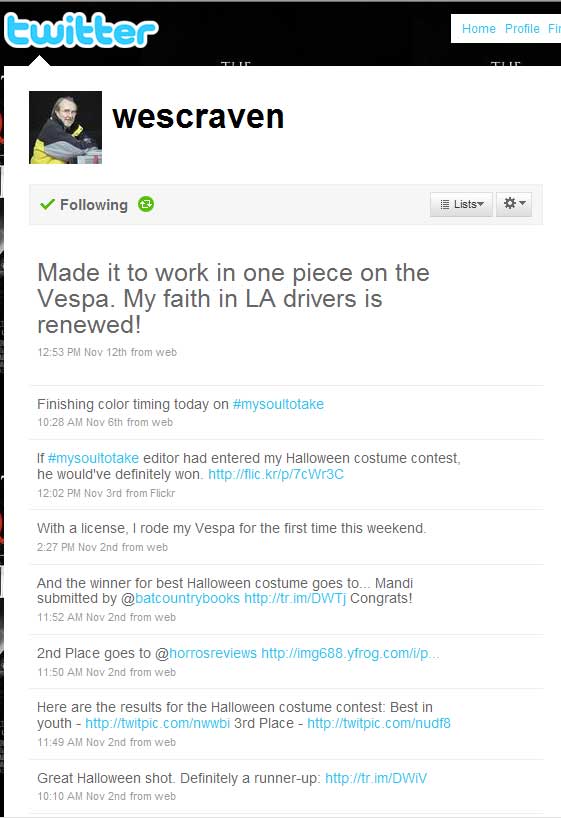Viewport: 561px width, 818px height.
Task: Open the Lists dropdown
Action: click(461, 204)
